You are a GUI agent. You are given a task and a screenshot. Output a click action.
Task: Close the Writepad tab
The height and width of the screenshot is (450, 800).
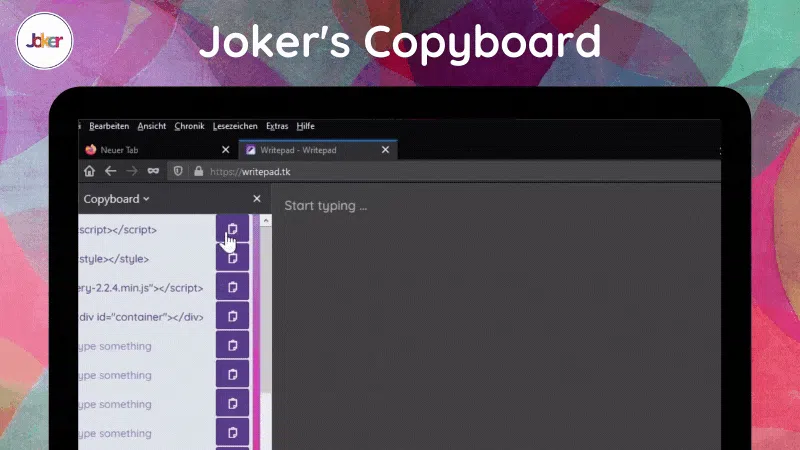click(385, 149)
